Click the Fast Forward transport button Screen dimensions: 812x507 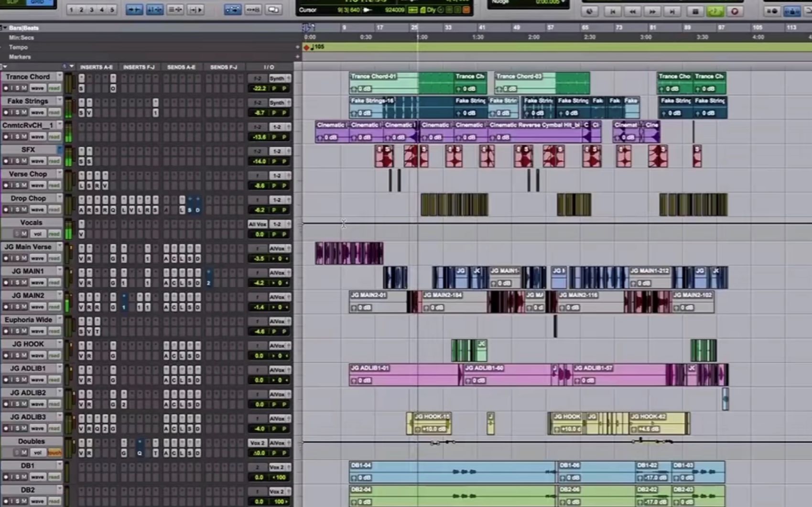(x=652, y=11)
